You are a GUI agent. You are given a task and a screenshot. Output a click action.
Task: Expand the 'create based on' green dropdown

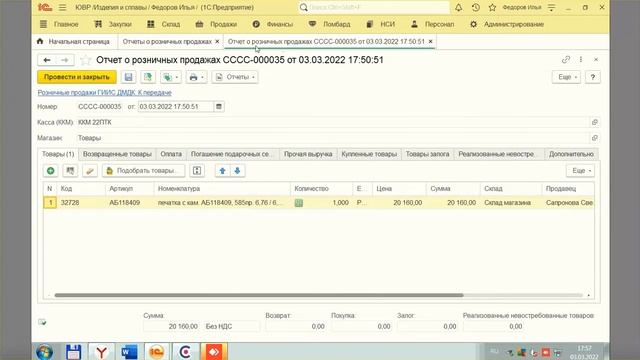point(171,77)
